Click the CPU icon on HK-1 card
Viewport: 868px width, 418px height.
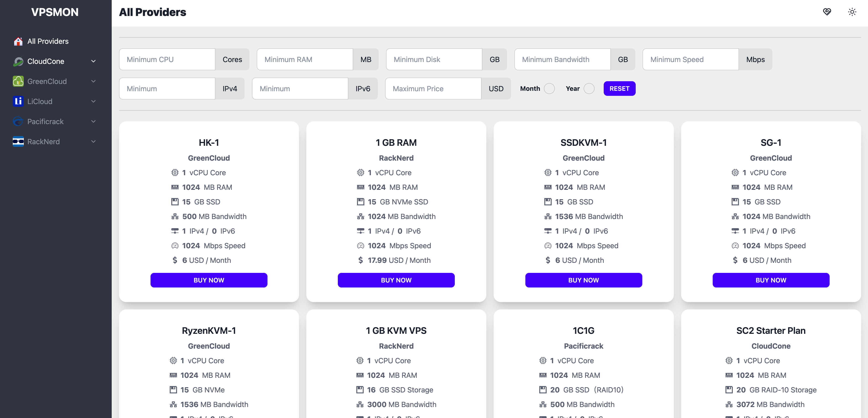pyautogui.click(x=175, y=173)
